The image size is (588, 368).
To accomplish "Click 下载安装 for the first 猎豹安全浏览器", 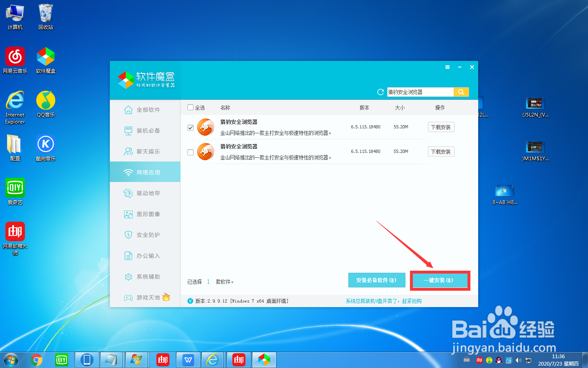I will tap(441, 127).
